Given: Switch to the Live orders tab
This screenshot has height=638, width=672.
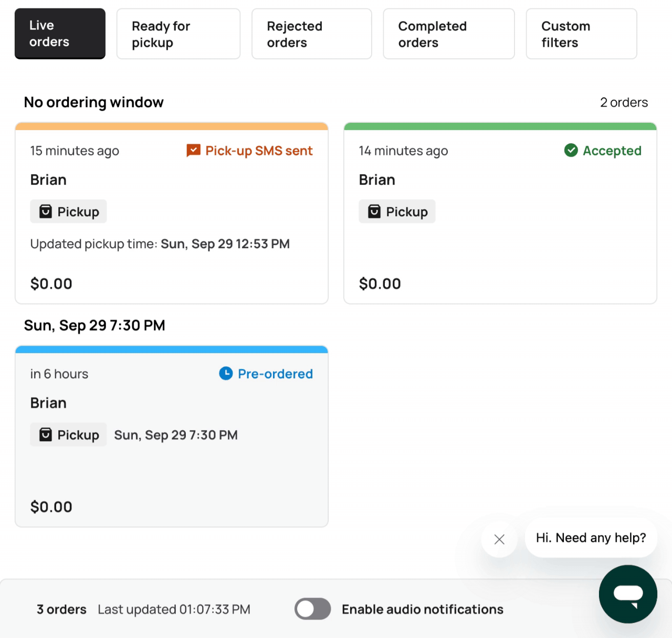Looking at the screenshot, I should point(60,34).
